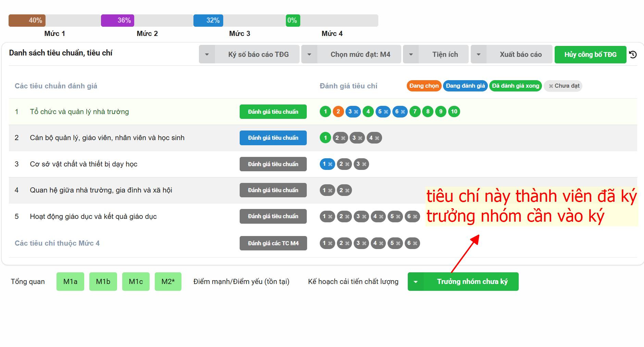
Task: Click the 'Hủy công bố TĐG' button
Action: pos(590,54)
